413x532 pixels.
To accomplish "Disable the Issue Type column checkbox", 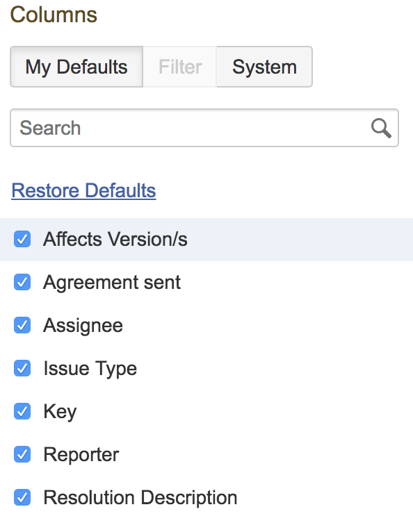I will (x=22, y=369).
